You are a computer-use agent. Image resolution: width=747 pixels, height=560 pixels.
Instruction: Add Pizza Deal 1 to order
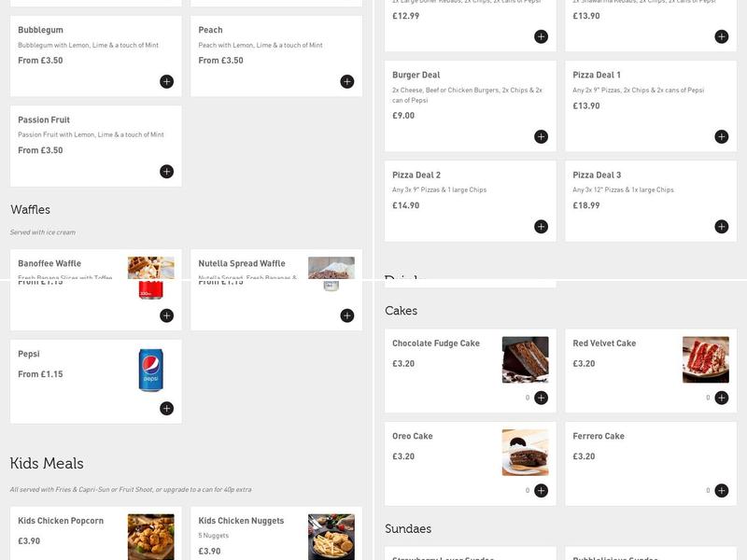pos(721,137)
